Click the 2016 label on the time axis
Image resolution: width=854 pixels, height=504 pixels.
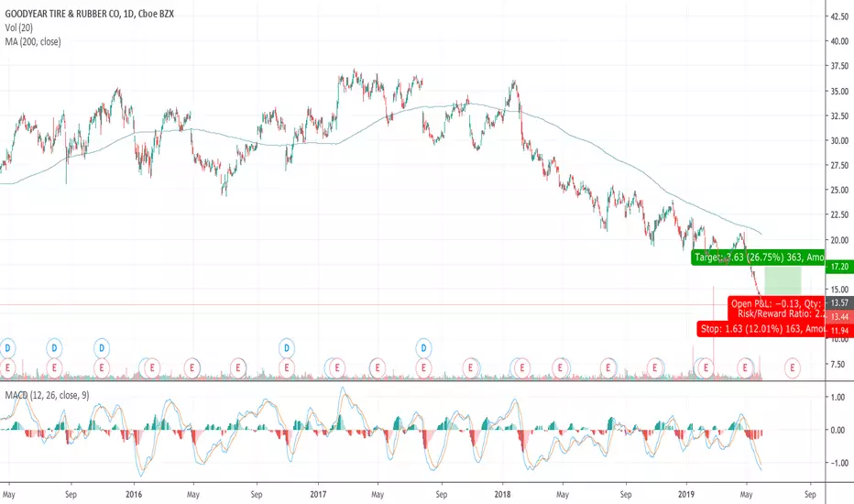(x=134, y=494)
